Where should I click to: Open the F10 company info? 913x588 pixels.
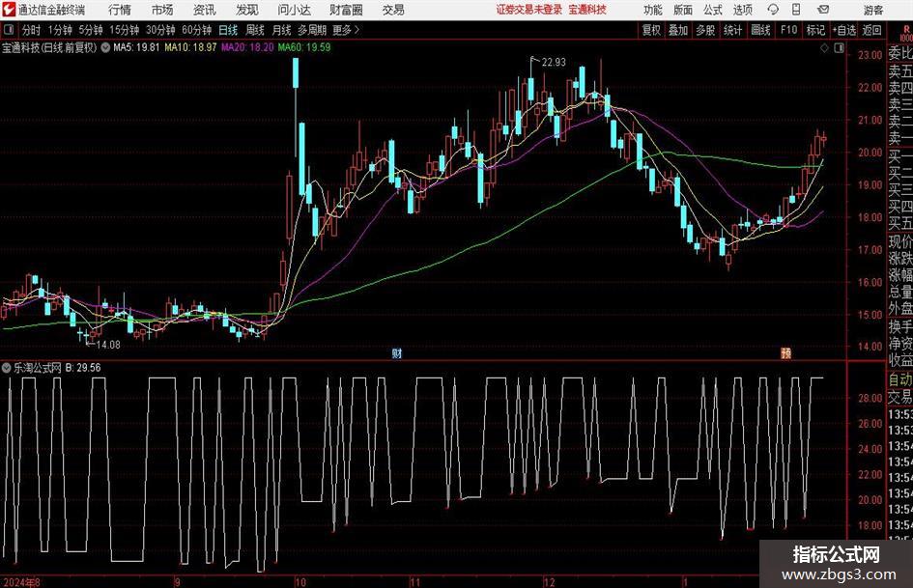click(x=789, y=30)
